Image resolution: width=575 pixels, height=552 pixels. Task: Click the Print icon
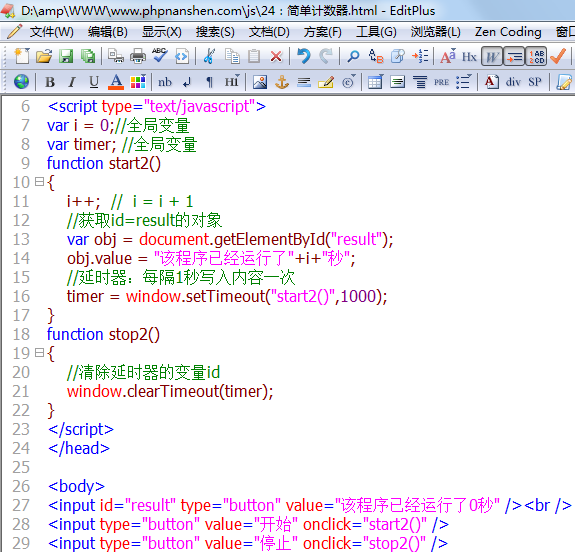138,56
